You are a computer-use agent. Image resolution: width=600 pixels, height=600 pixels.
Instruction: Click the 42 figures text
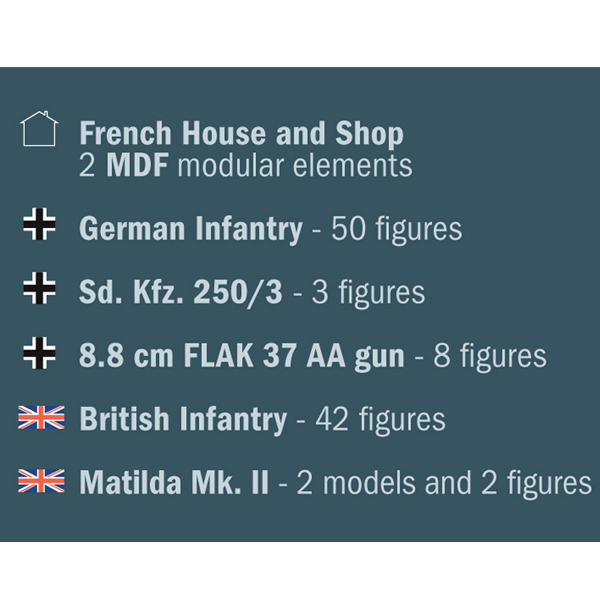click(x=381, y=420)
